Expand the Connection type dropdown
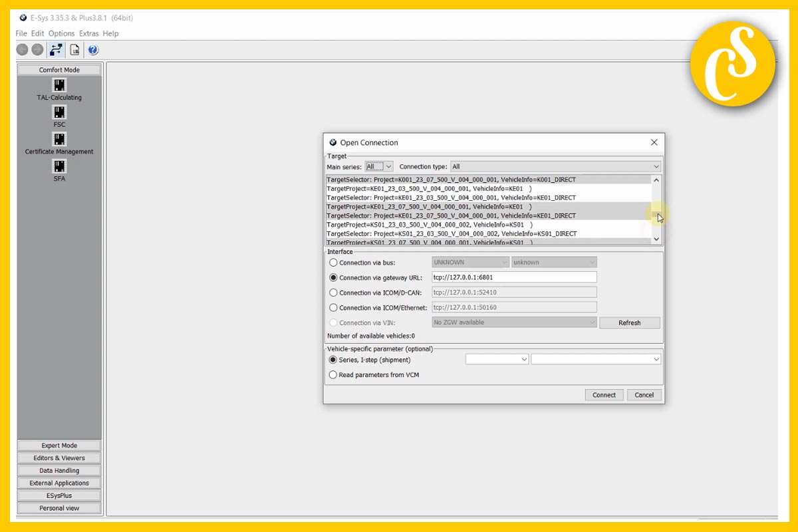Viewport: 798px width, 532px height. (656, 166)
